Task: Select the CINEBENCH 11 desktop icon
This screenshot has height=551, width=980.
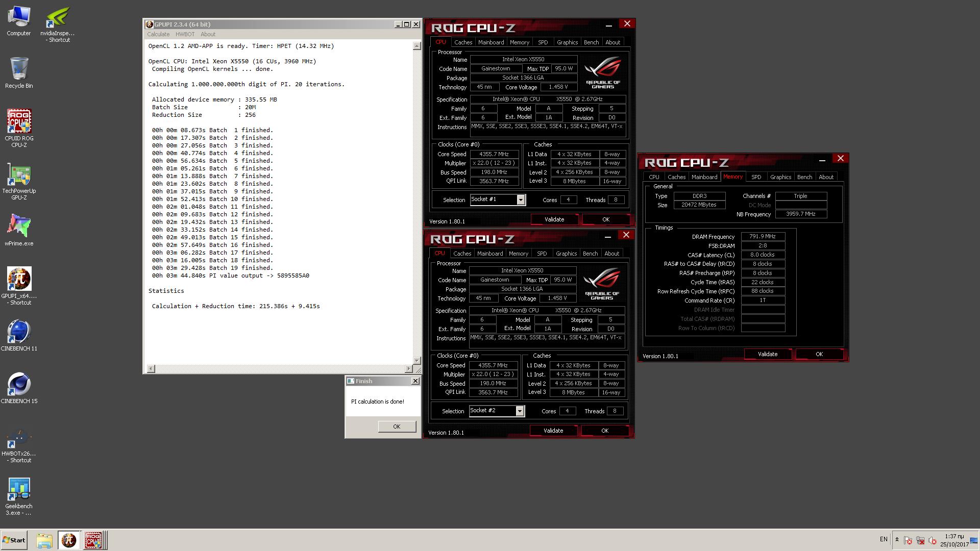Action: [x=19, y=335]
